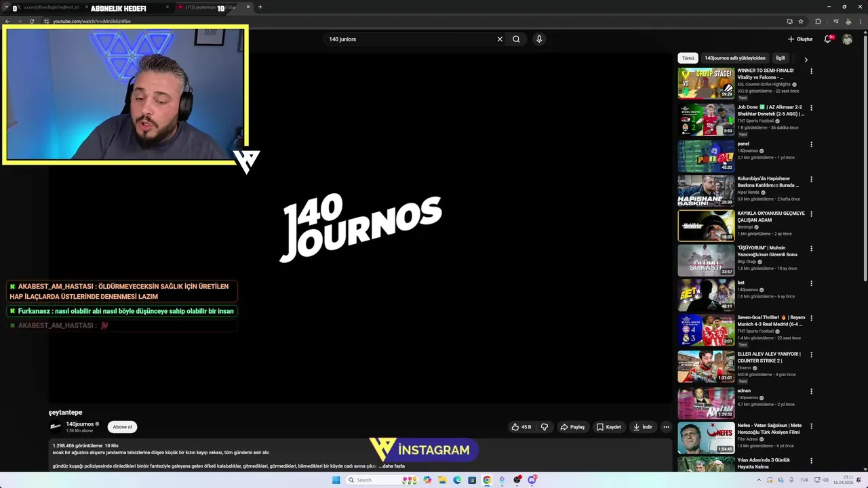The height and width of the screenshot is (488, 868).
Task: Open options for KAYIKLA OKYANUSU GEÇMEYE video
Action: point(811,214)
